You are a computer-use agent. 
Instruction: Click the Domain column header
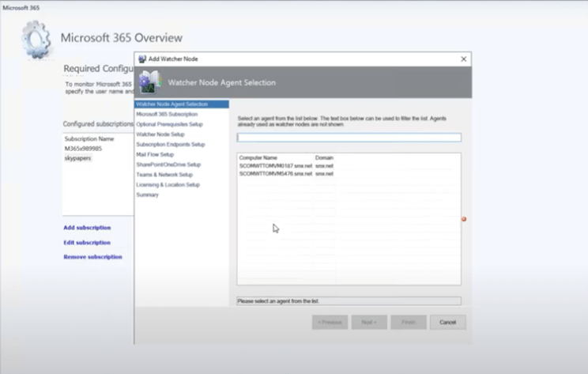coord(324,157)
